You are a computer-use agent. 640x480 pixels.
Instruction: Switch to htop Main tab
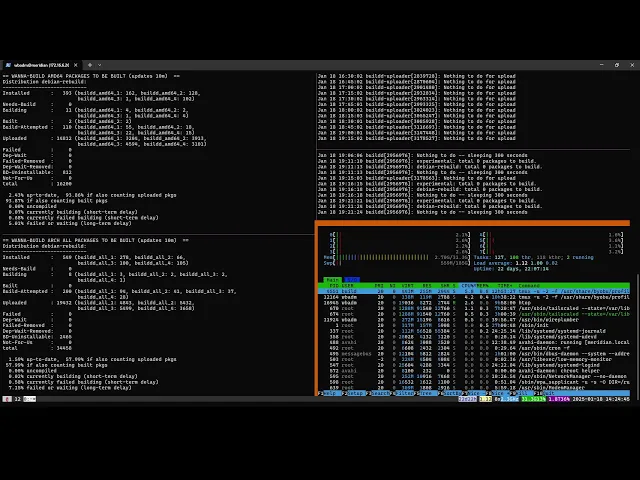pos(332,280)
